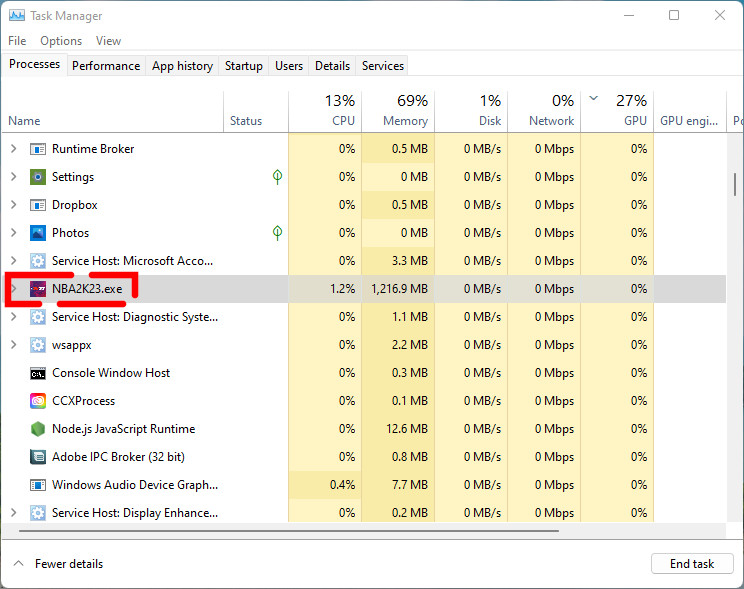
Task: Click the Dropbox process icon
Action: tap(38, 205)
